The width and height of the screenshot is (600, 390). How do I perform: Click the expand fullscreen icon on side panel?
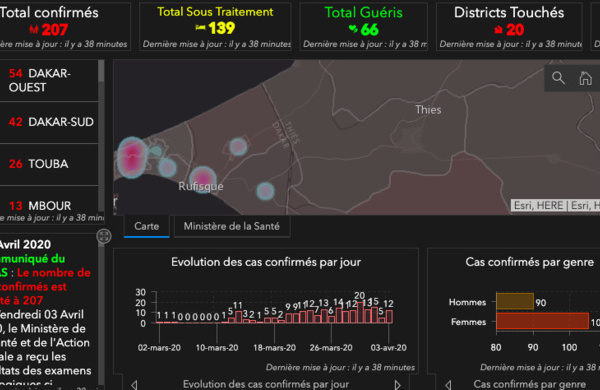(x=104, y=236)
